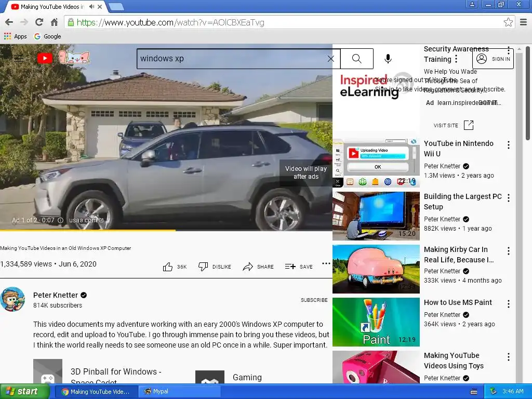Open Peter Knetter channel avatar
This screenshot has height=399, width=532.
click(12, 299)
